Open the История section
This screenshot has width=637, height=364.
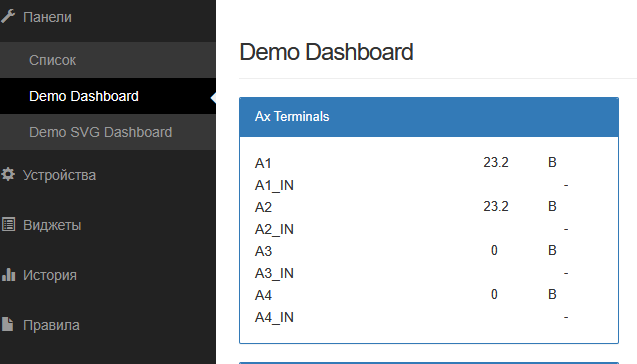coord(50,275)
